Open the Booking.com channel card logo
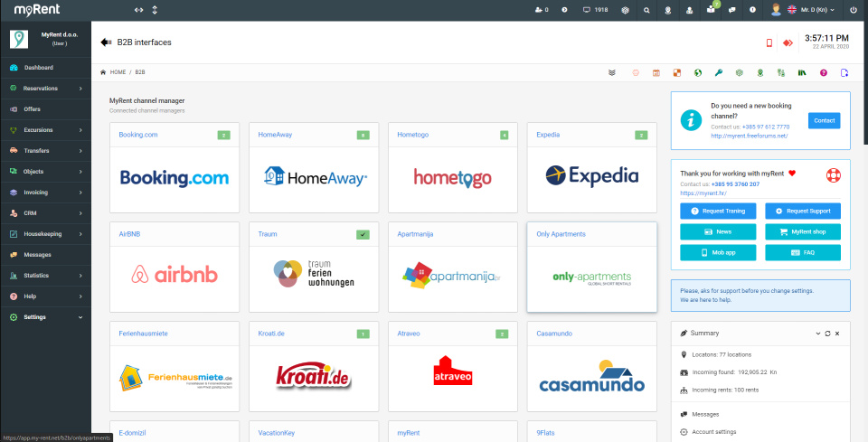Screen dimensions: 868x442 coord(175,177)
